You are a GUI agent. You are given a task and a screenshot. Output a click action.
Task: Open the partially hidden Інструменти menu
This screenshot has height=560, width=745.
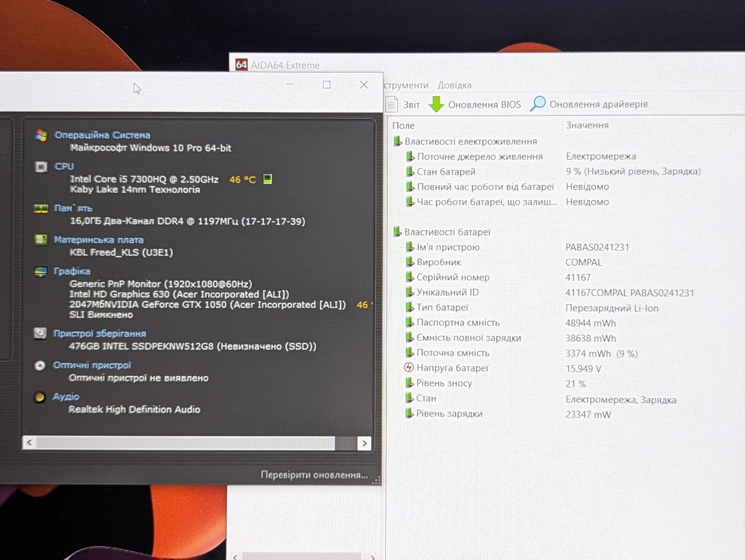click(x=406, y=85)
